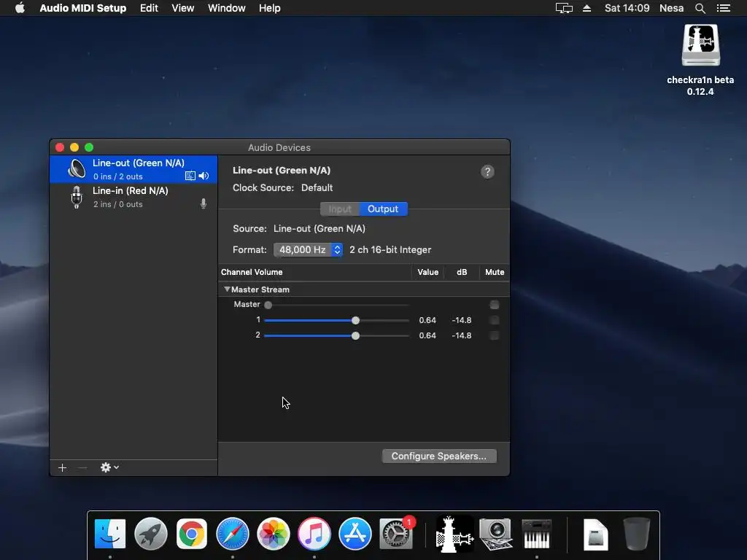This screenshot has width=747, height=560.
Task: Mute channel 1 checkbox
Action: click(x=494, y=320)
